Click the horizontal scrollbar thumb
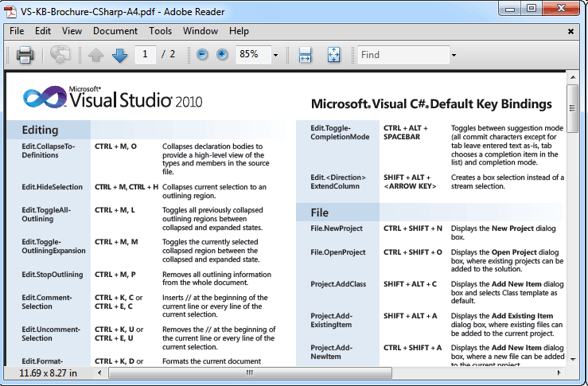Viewport: 588px width, 386px height. tap(250, 373)
